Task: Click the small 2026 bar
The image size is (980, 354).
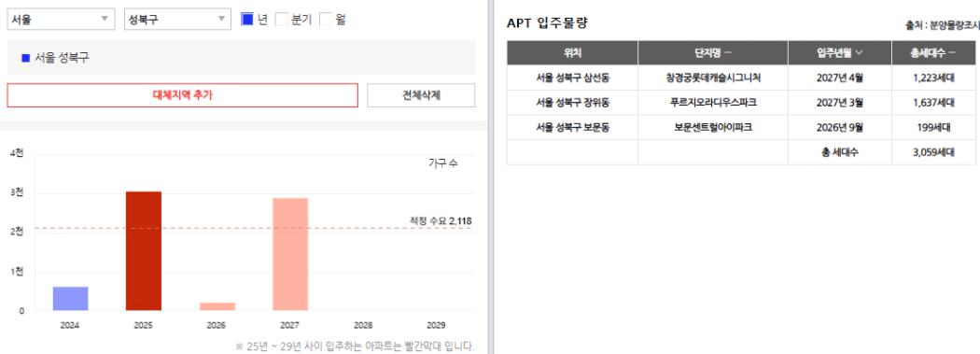Action: [217, 306]
